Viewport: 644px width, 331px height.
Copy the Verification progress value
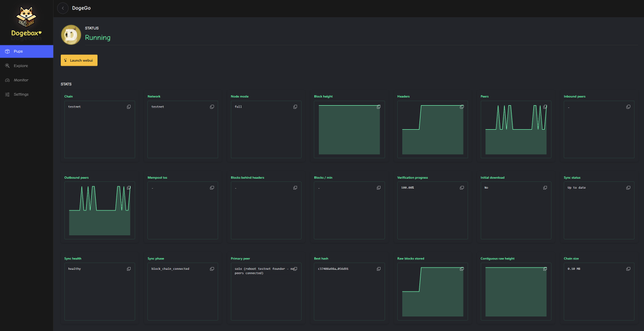pos(462,188)
